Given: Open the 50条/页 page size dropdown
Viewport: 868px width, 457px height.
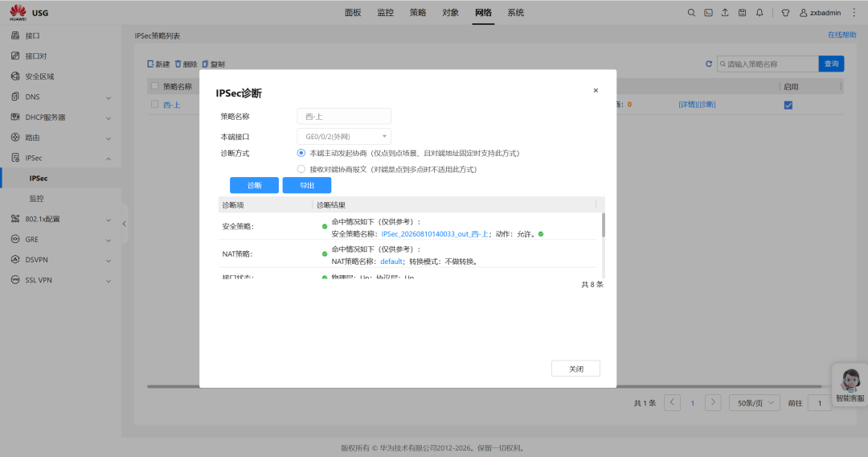Looking at the screenshot, I should [x=755, y=403].
